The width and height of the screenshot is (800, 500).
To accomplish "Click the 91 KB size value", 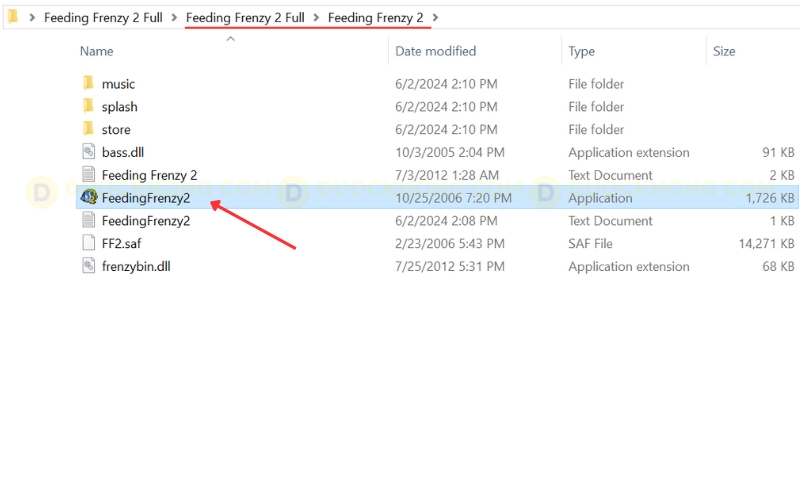I will [778, 152].
